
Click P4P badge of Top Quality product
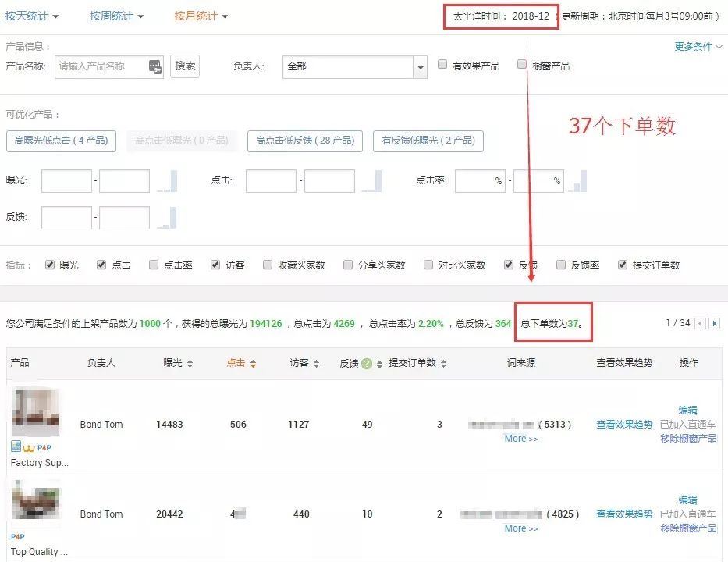point(18,537)
